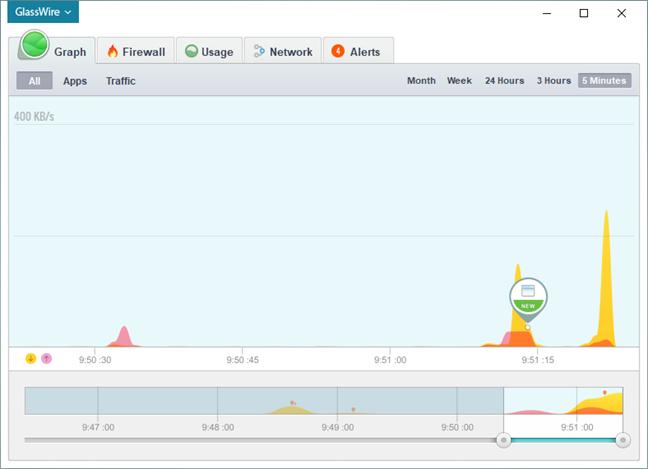Click the 9:49:00 label on overview timeline
This screenshot has width=648, height=469.
337,427
